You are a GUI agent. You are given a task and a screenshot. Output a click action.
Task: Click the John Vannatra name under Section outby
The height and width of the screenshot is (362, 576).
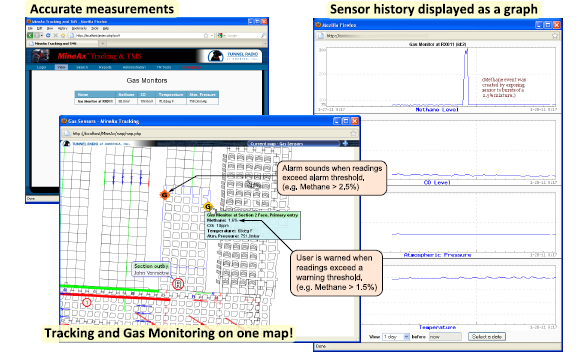tap(151, 273)
